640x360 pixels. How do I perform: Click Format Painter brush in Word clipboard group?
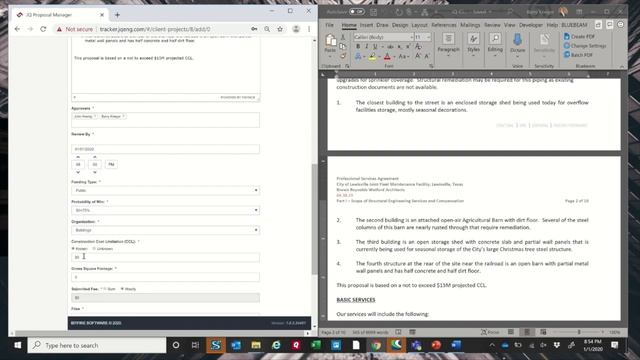(x=343, y=56)
